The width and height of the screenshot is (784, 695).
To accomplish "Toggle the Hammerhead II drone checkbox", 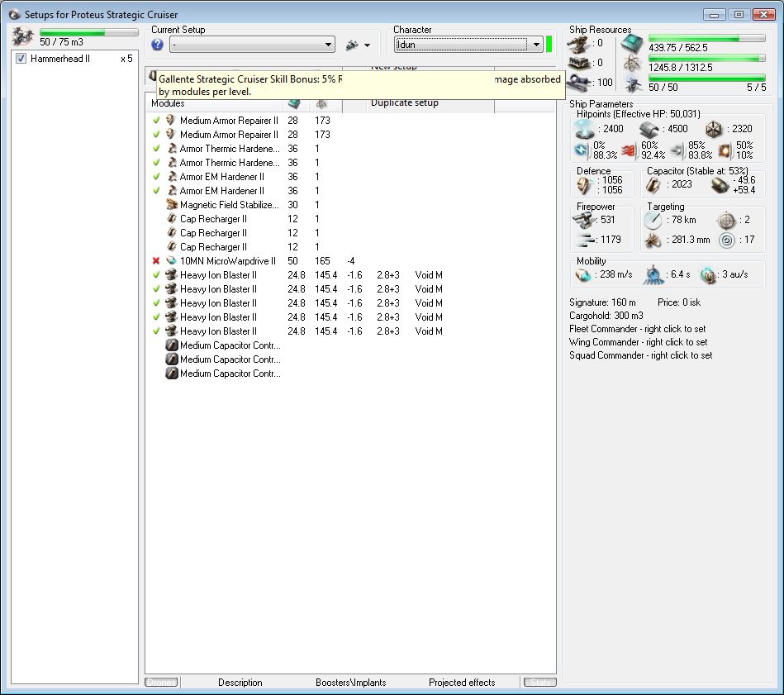I will [x=21, y=59].
